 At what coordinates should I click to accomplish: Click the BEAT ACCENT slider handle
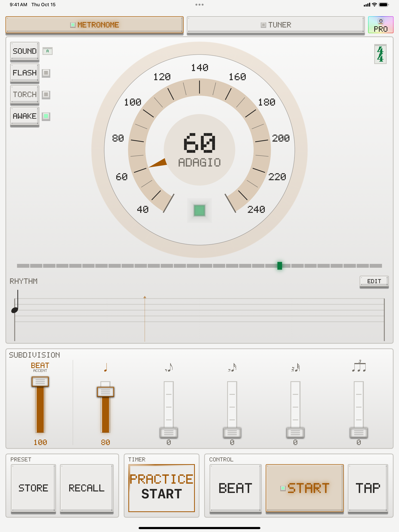coord(40,381)
